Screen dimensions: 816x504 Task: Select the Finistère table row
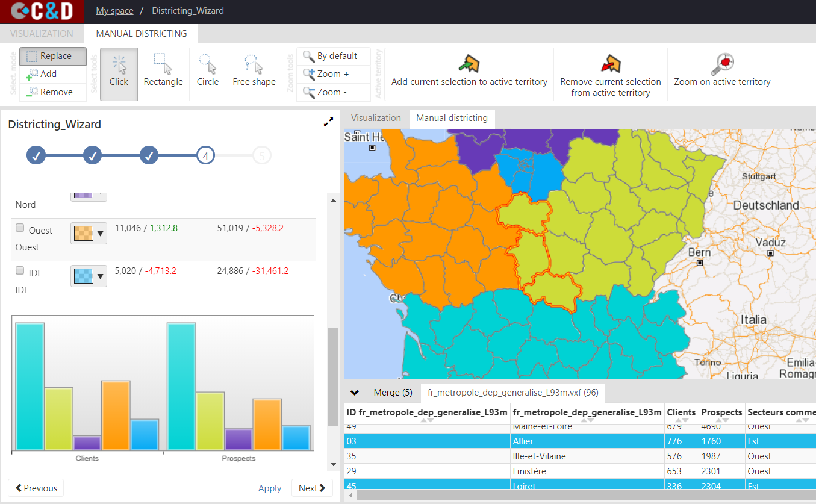pyautogui.click(x=580, y=471)
